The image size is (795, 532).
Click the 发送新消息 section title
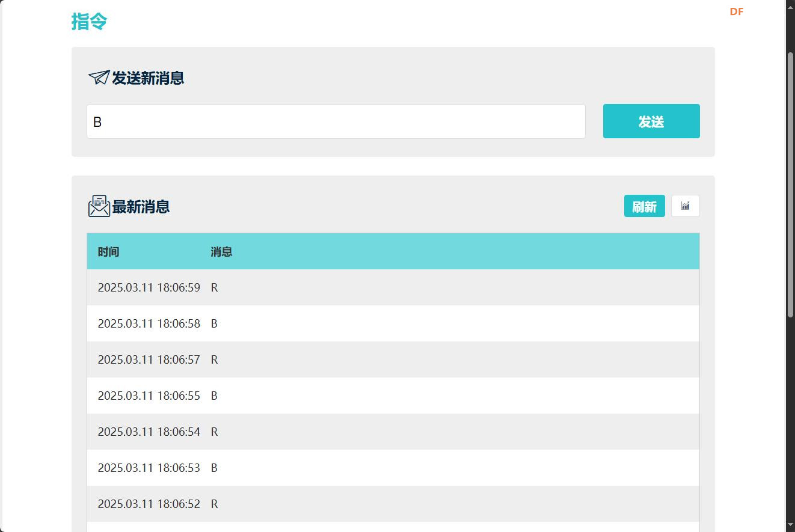pyautogui.click(x=148, y=78)
